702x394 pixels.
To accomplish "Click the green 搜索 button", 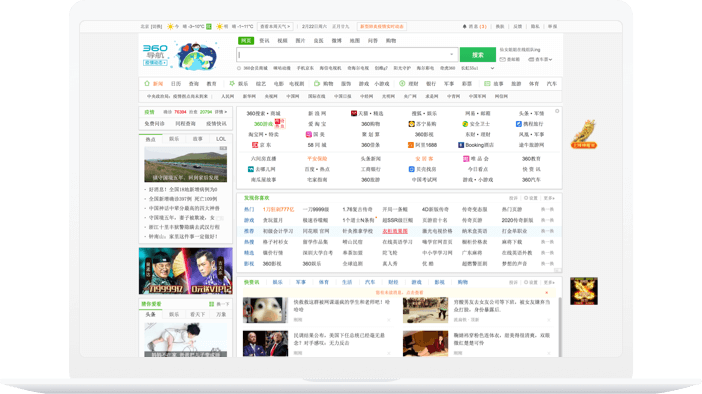I will pyautogui.click(x=478, y=55).
